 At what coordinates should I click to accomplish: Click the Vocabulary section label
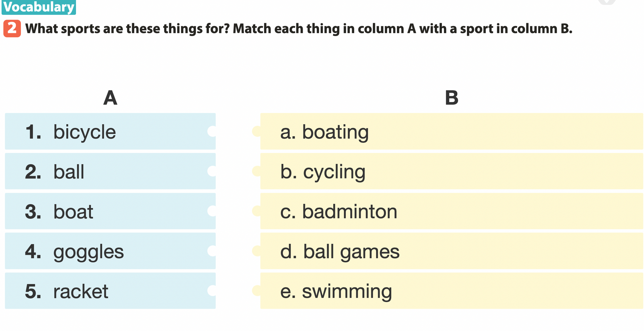39,7
